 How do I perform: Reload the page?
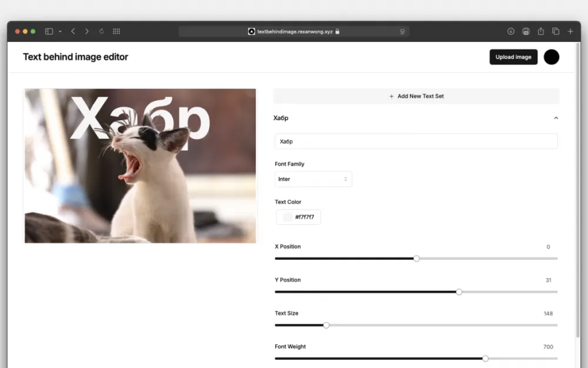[101, 32]
